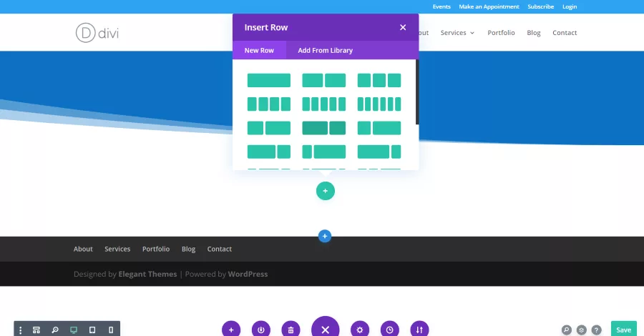644x336 pixels.
Task: Select the highlighted darker two-column layout
Action: [x=323, y=128]
